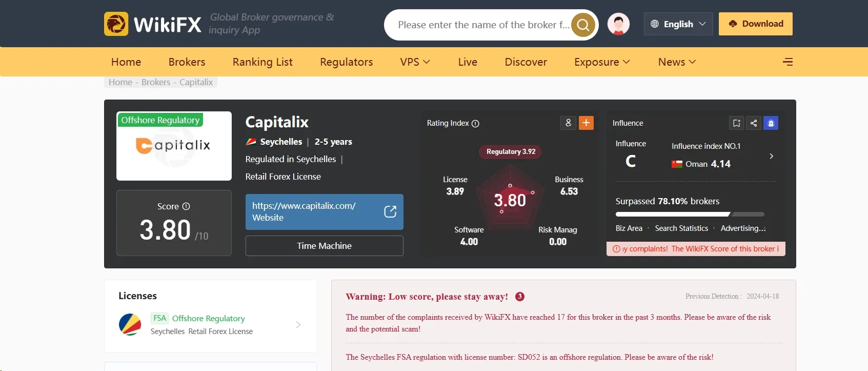Open the Live nav item
868x371 pixels.
coord(468,62)
